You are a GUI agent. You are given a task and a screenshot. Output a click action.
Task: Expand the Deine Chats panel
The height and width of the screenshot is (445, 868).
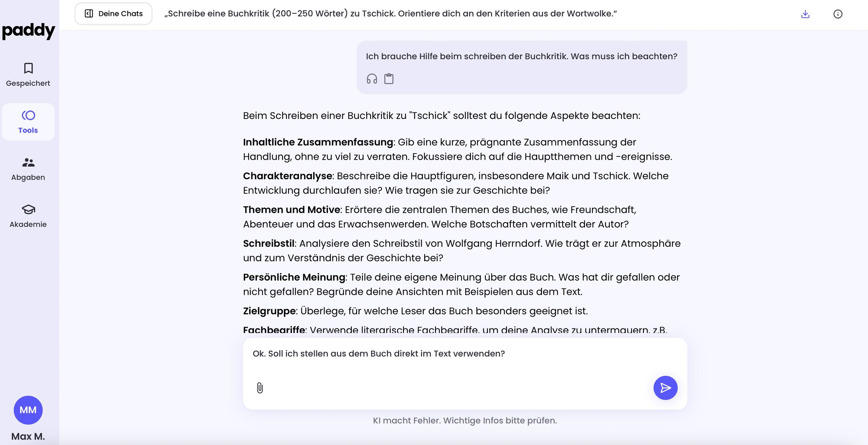point(114,14)
